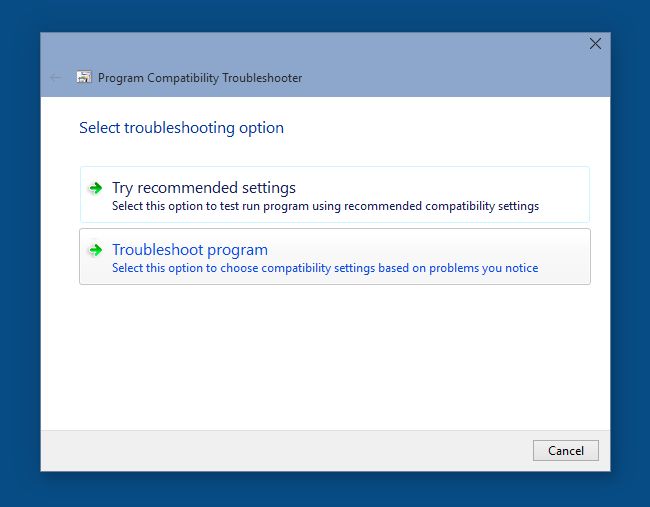Viewport: 650px width, 507px height.
Task: Select the Troubleshoot program option
Action: [335, 256]
